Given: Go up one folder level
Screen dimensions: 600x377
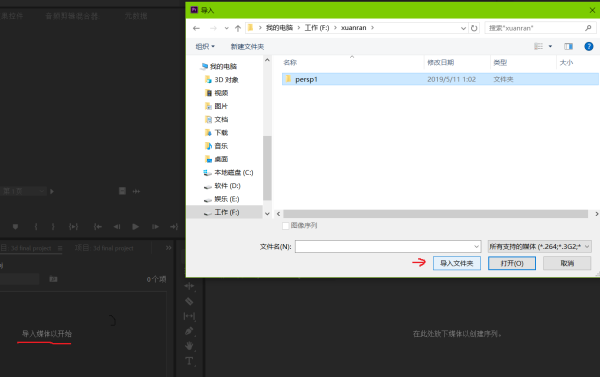Looking at the screenshot, I should click(238, 28).
